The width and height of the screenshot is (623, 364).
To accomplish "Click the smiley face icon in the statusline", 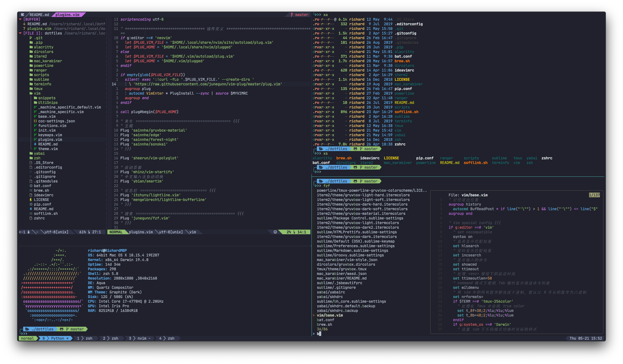I will (x=275, y=232).
